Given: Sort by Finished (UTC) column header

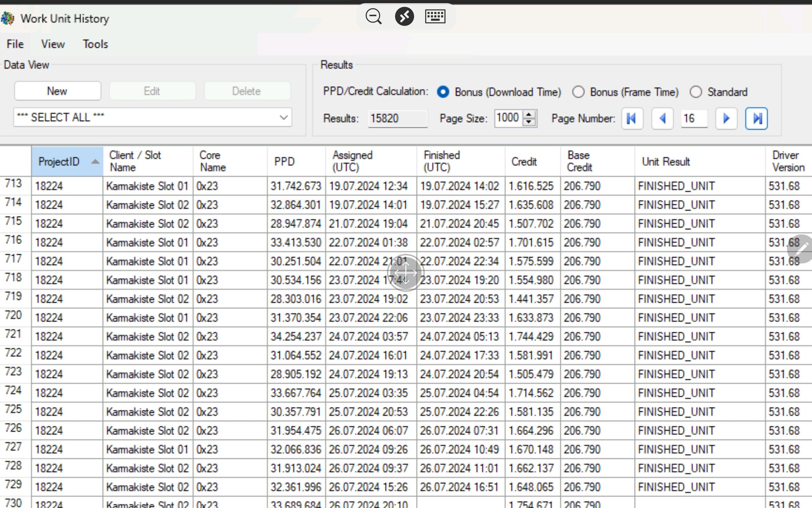Looking at the screenshot, I should coord(461,161).
